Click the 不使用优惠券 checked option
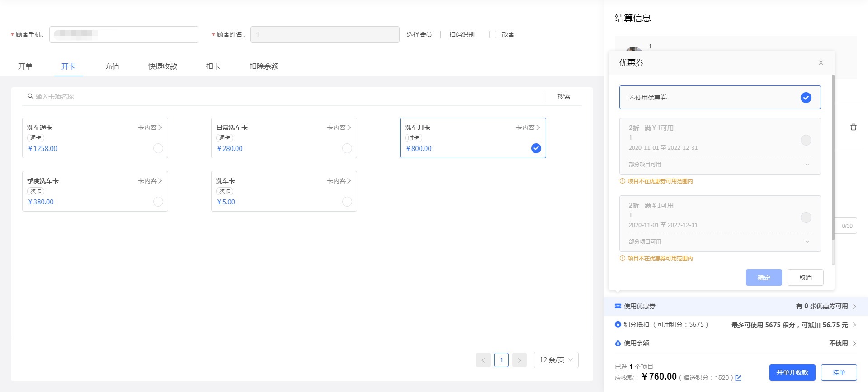Image resolution: width=868 pixels, height=392 pixels. (x=720, y=97)
